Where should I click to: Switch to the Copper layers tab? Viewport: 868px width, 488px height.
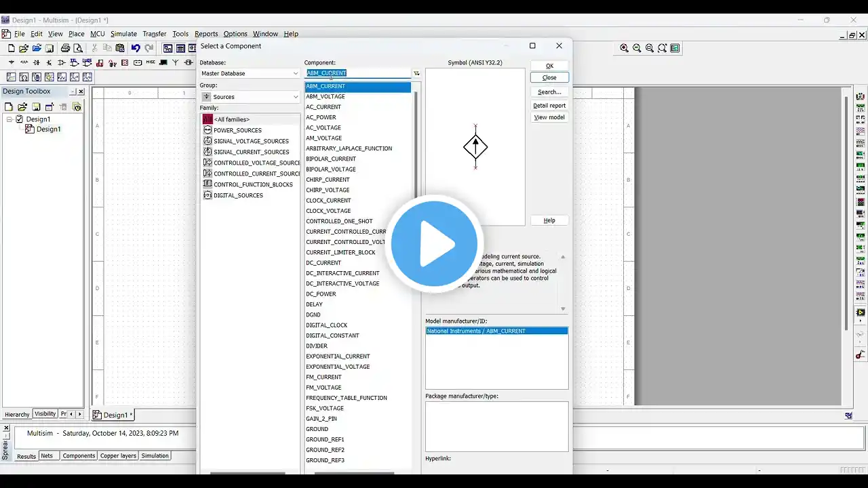pos(118,455)
